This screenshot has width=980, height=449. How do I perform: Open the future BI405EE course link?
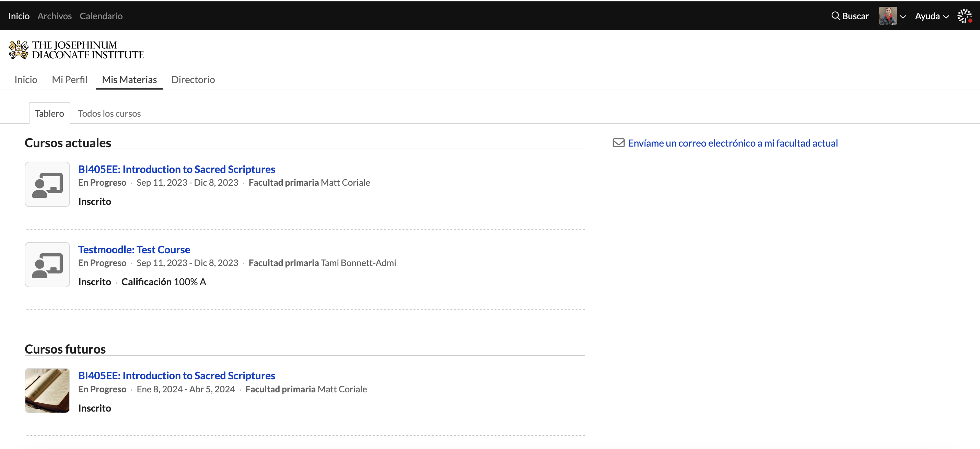176,376
